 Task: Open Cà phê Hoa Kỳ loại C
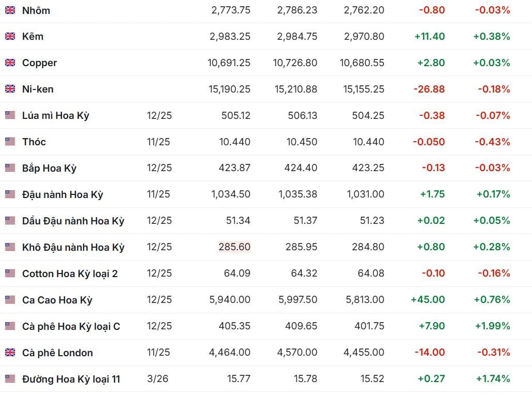71,327
